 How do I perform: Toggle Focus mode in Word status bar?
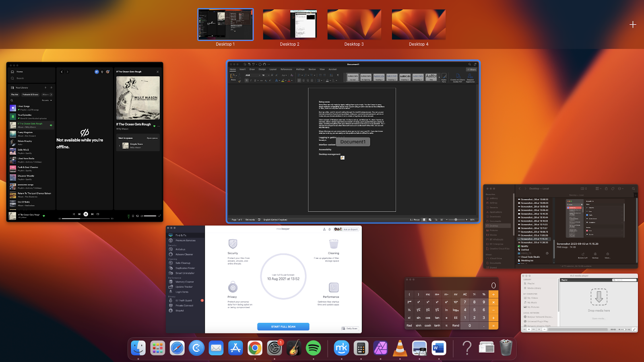415,220
